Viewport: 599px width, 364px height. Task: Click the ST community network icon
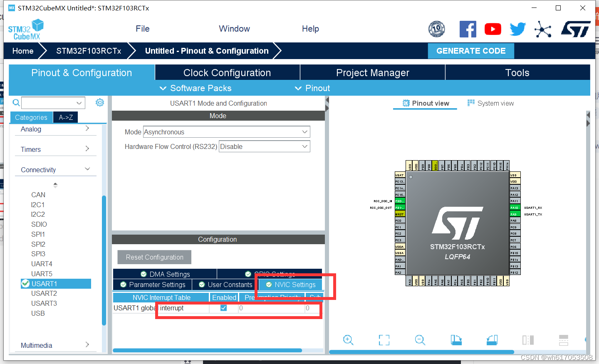[x=543, y=29]
